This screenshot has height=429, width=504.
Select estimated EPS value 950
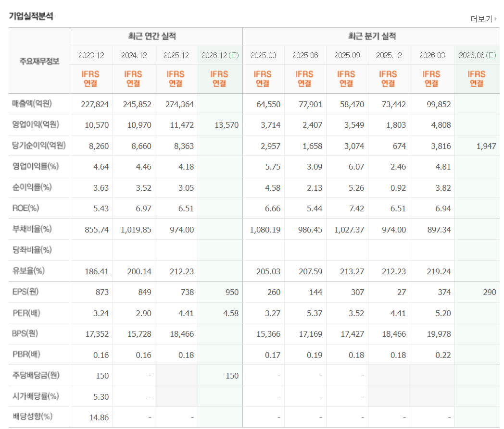tap(232, 292)
